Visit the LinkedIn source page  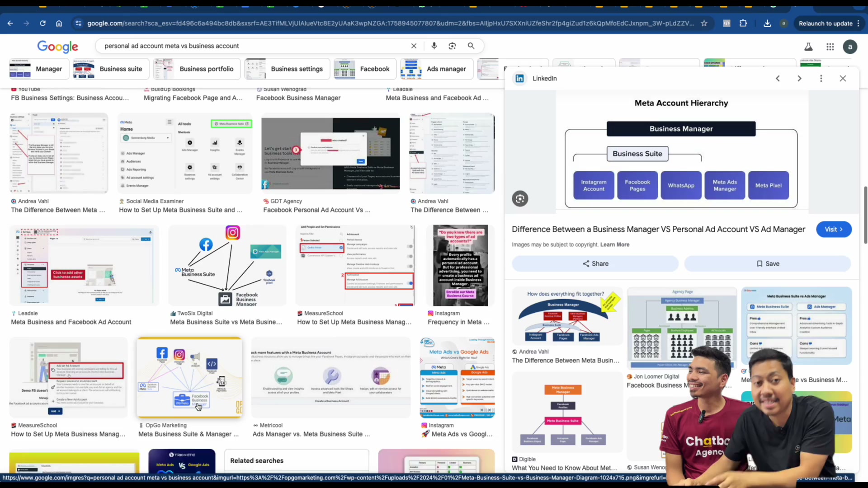(x=834, y=229)
